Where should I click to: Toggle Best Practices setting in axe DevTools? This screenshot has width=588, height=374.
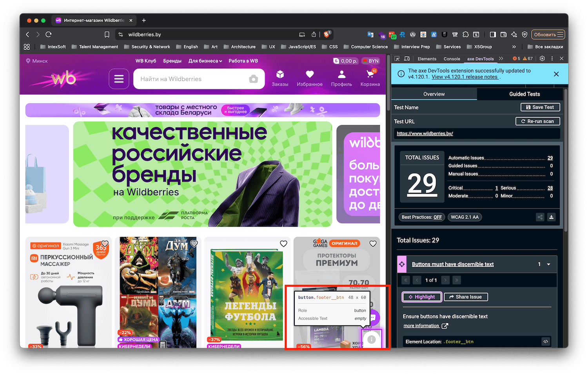pos(421,217)
